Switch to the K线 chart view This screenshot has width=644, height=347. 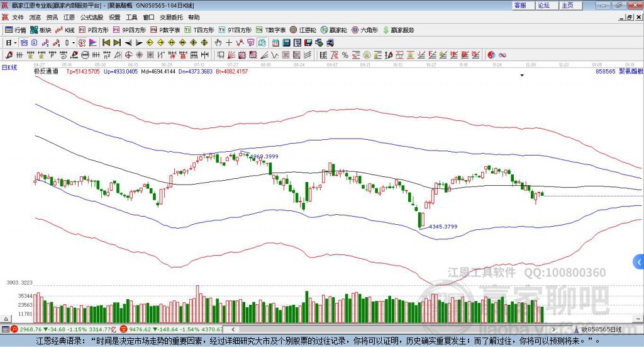click(65, 30)
